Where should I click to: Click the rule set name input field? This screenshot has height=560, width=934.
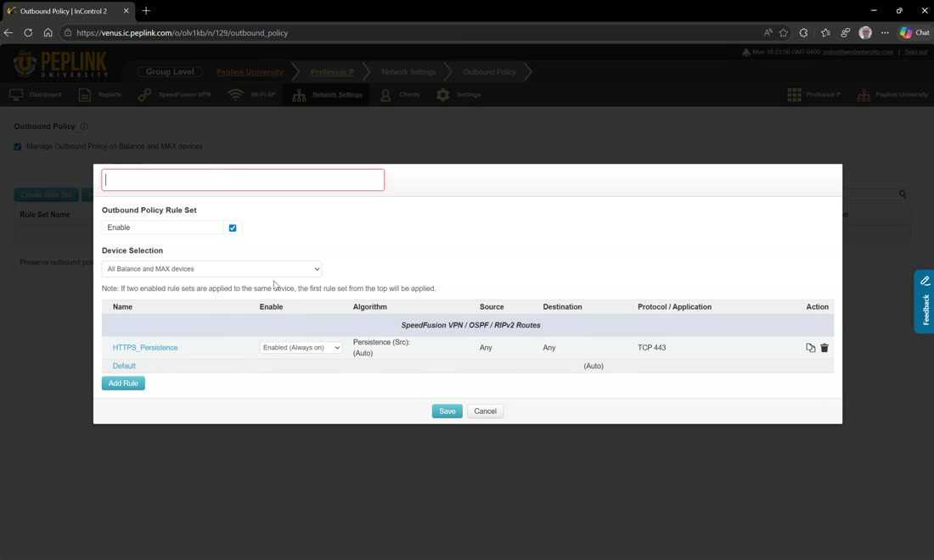pos(243,180)
